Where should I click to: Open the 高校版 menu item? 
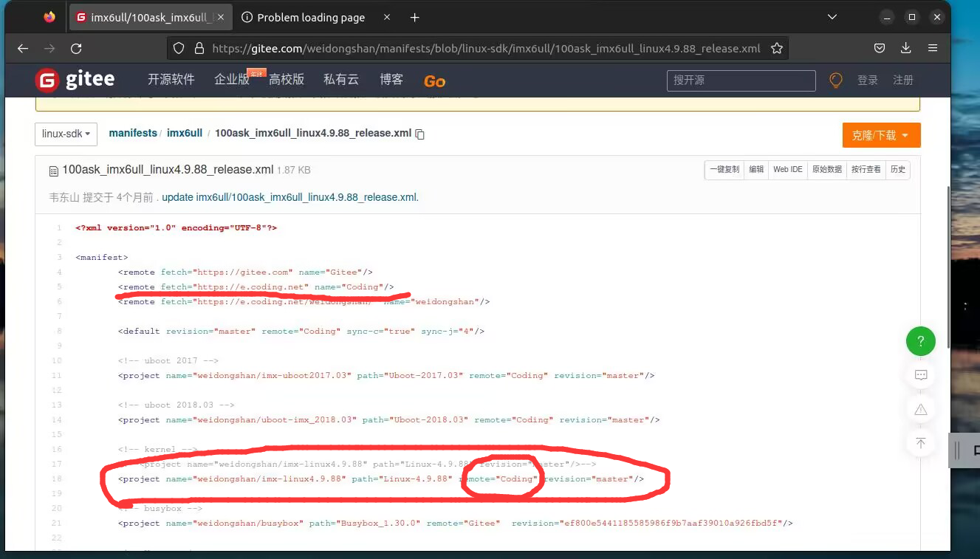(x=287, y=80)
